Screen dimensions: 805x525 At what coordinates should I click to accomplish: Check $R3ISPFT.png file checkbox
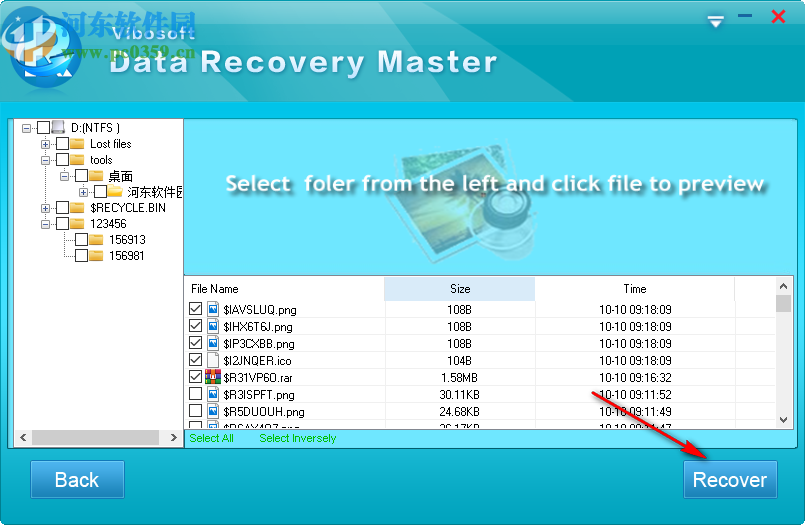pos(195,394)
